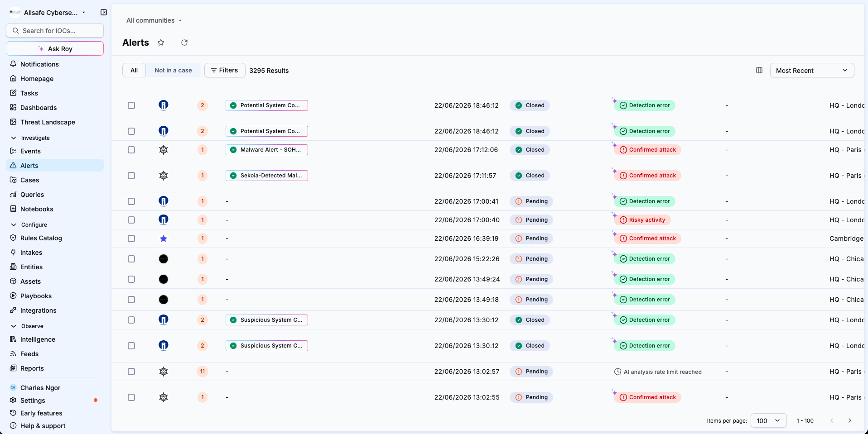Open Most Recent sort dropdown
Image resolution: width=868 pixels, height=434 pixels.
tap(812, 70)
